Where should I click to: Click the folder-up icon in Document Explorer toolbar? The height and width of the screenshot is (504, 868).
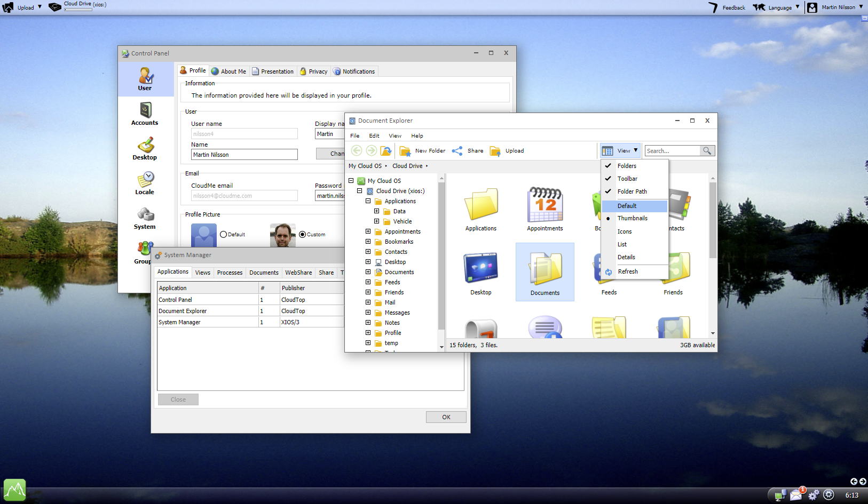[x=386, y=151]
